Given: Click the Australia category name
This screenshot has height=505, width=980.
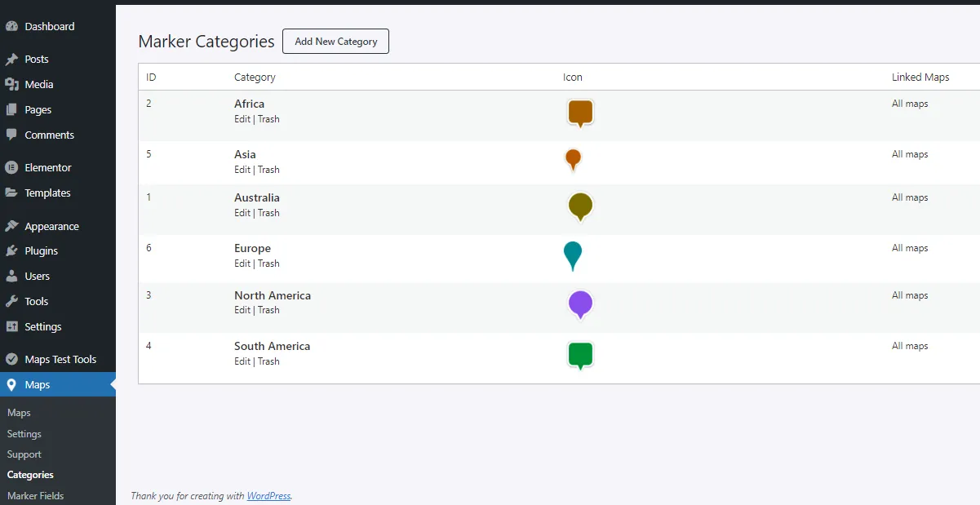Looking at the screenshot, I should (x=257, y=197).
